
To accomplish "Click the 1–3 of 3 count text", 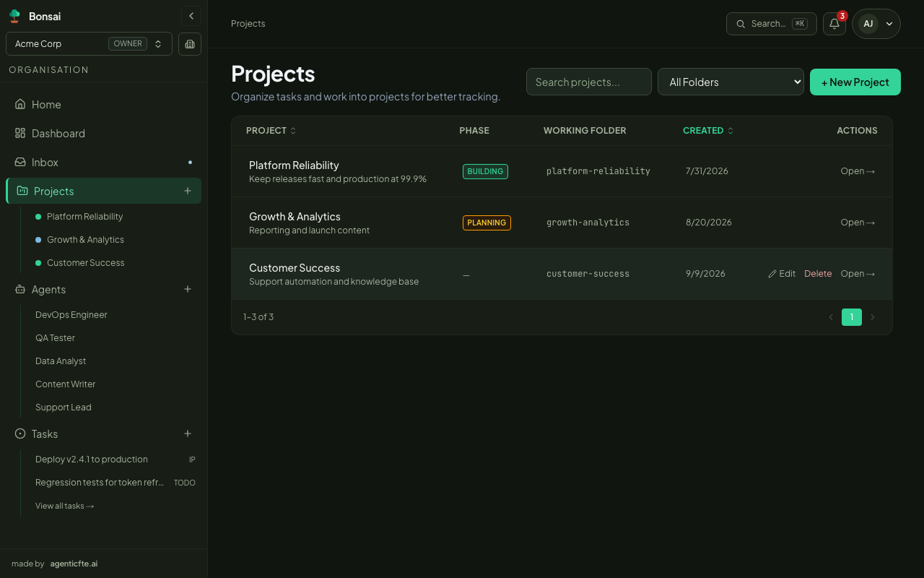I will (258, 317).
